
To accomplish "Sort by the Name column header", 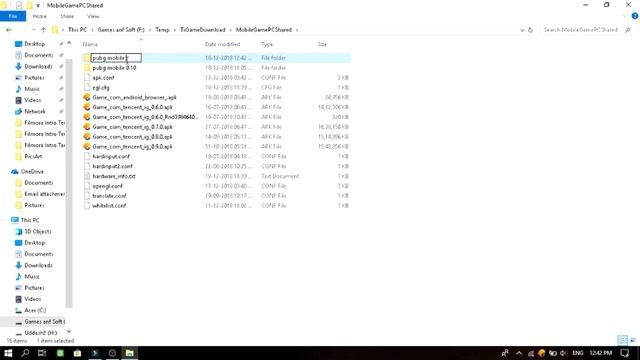I will 90,44.
